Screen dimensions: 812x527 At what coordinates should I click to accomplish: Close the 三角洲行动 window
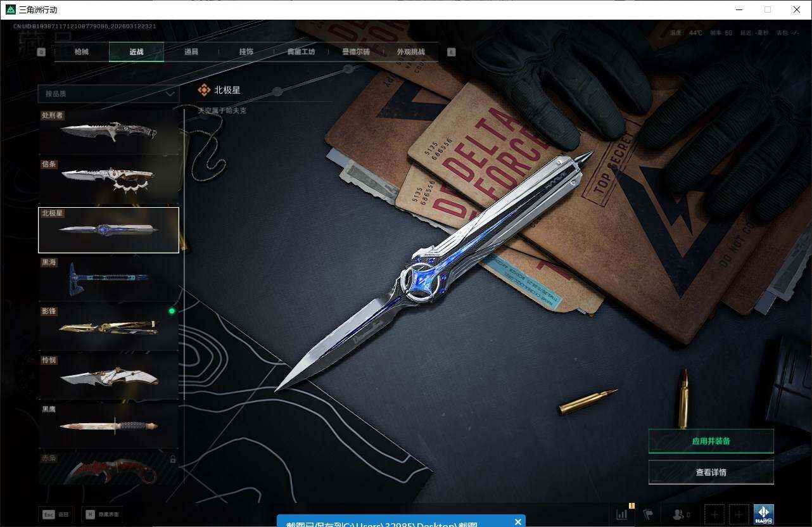coord(797,10)
